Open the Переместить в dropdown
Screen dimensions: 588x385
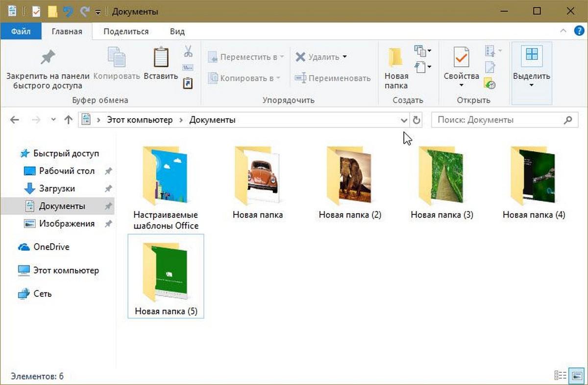click(x=282, y=57)
